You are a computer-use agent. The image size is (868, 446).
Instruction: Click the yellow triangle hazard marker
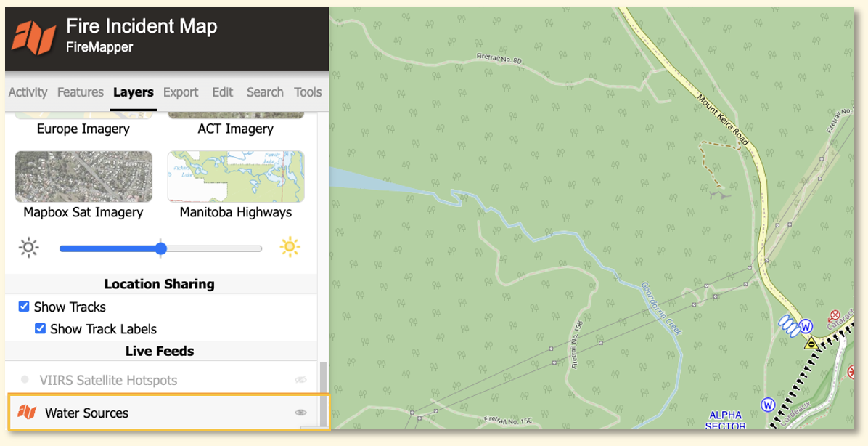[811, 343]
